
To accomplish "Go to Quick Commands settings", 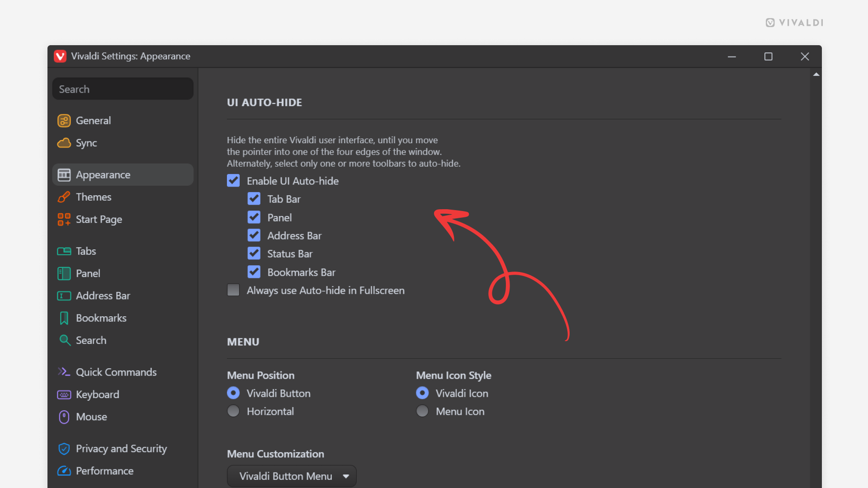I will pyautogui.click(x=123, y=372).
